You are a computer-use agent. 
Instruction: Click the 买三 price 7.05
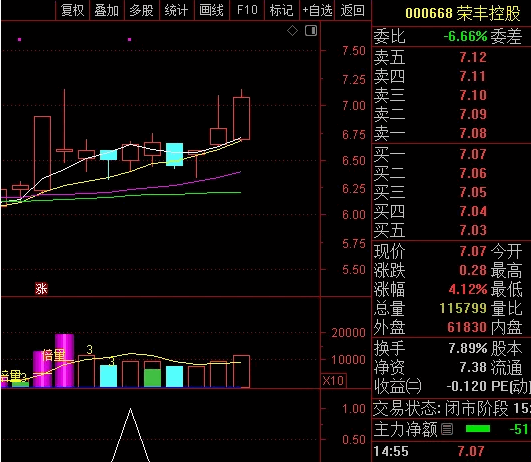(473, 192)
